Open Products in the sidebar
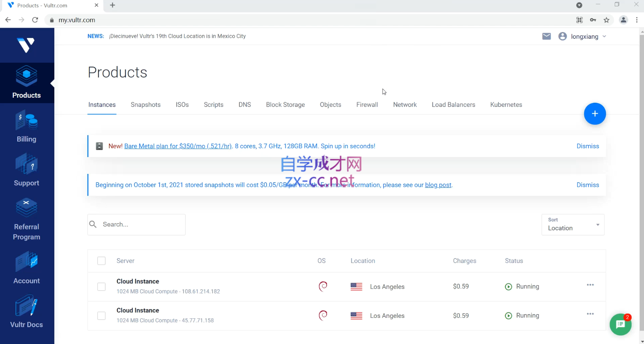 (x=27, y=83)
